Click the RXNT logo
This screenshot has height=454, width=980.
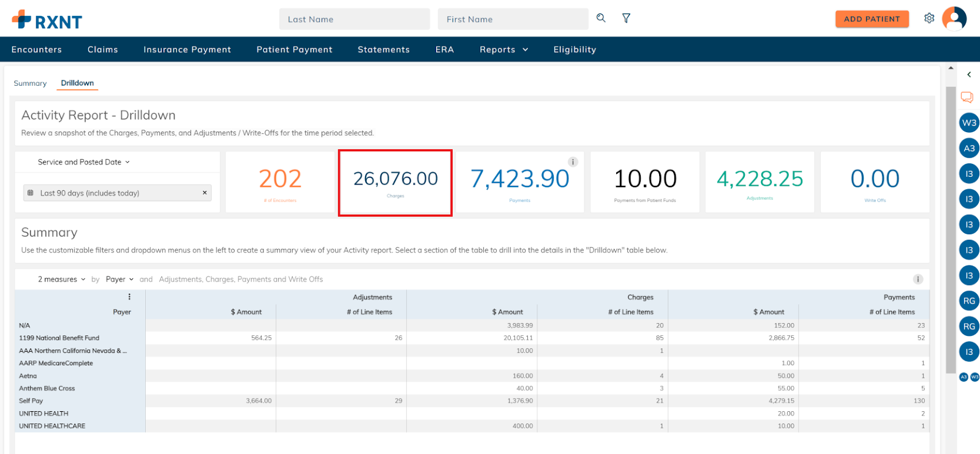47,20
